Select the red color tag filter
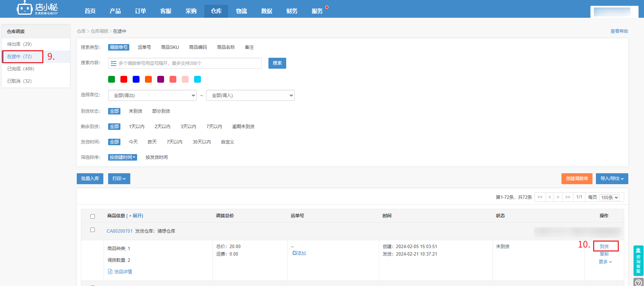 point(124,79)
